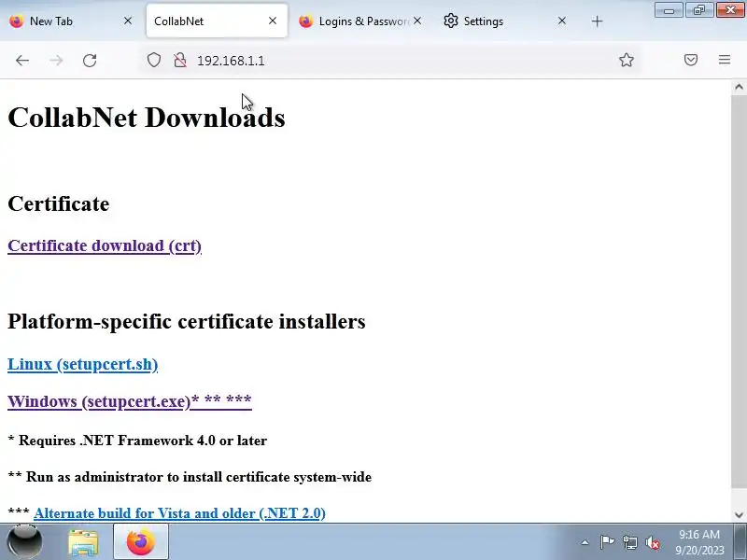The height and width of the screenshot is (560, 747).
Task: Open alternate build for Vista and older
Action: coord(179,513)
